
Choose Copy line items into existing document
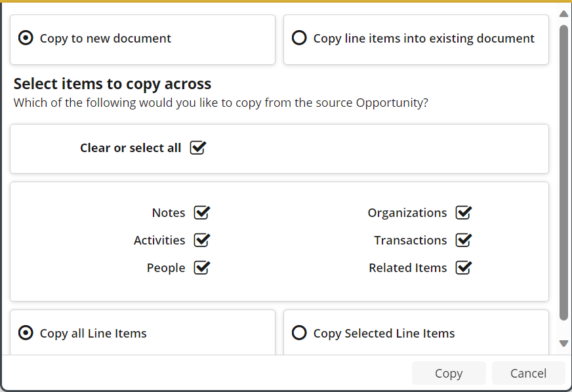(299, 39)
